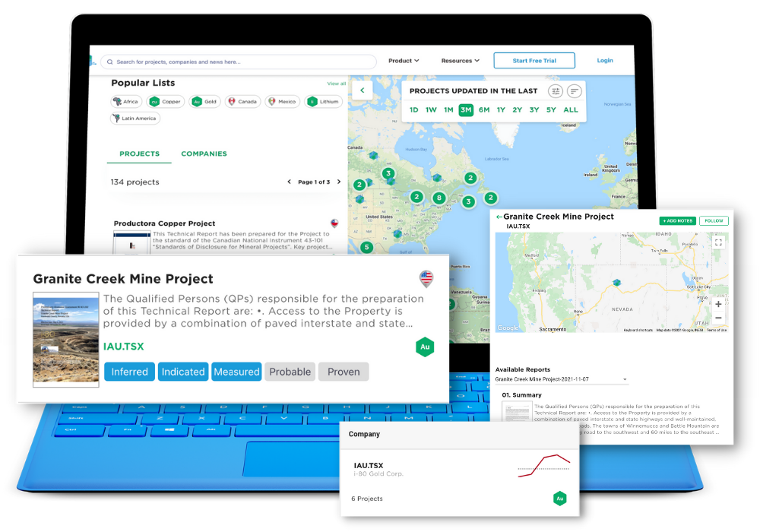The image size is (760, 532).
Task: Select the Canada popular list chip
Action: tap(243, 102)
